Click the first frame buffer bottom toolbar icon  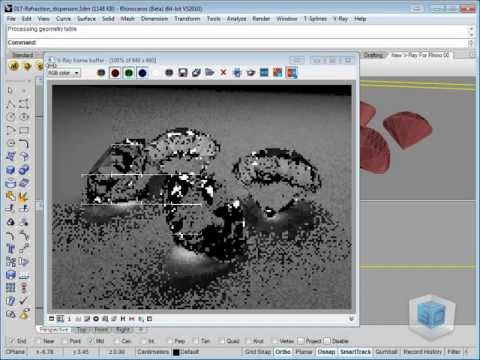coord(51,319)
